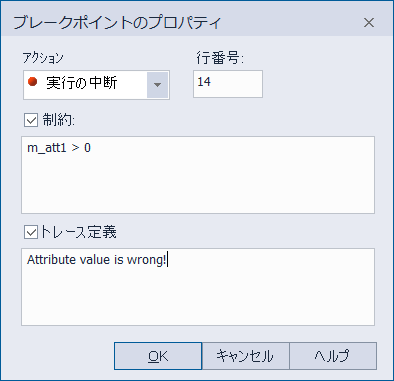The image size is (394, 381).
Task: Click the 行番号: label
Action: pyautogui.click(x=220, y=58)
